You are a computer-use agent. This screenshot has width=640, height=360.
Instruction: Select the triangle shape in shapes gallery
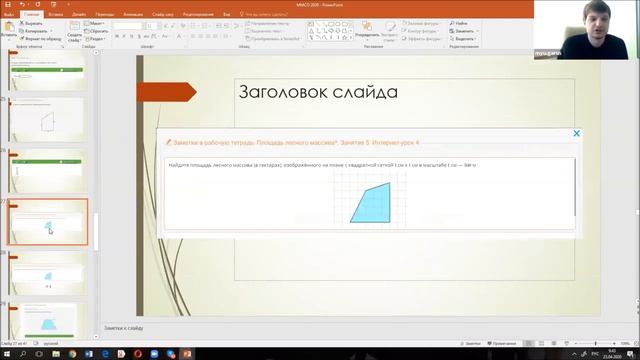point(311,31)
